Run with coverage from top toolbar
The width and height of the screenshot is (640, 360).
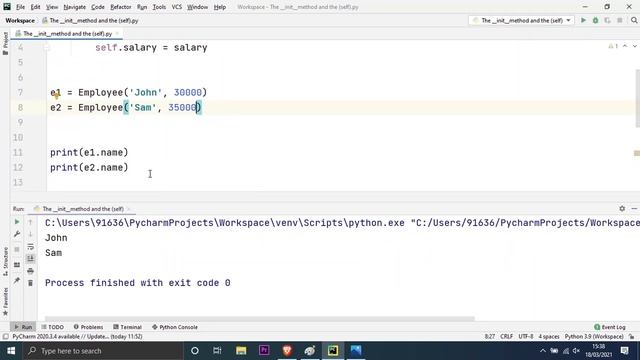tap(607, 20)
